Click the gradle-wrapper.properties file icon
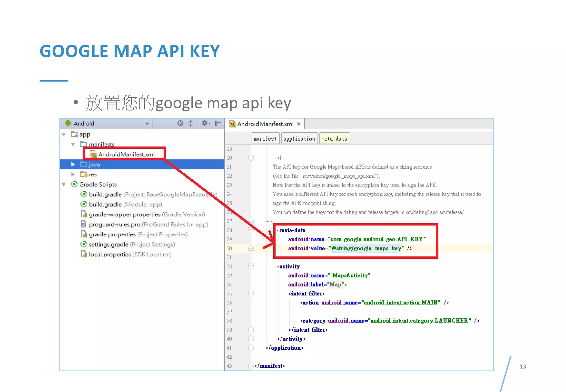 (84, 214)
